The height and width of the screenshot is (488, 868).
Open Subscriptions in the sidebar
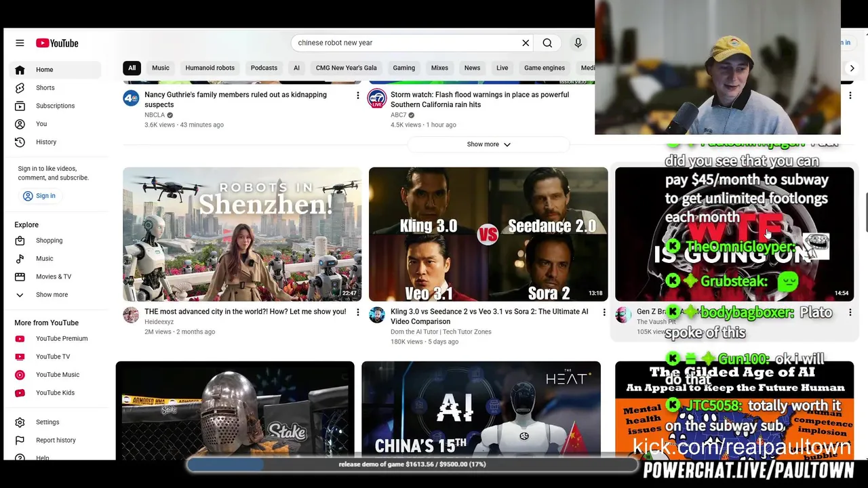[x=55, y=106]
